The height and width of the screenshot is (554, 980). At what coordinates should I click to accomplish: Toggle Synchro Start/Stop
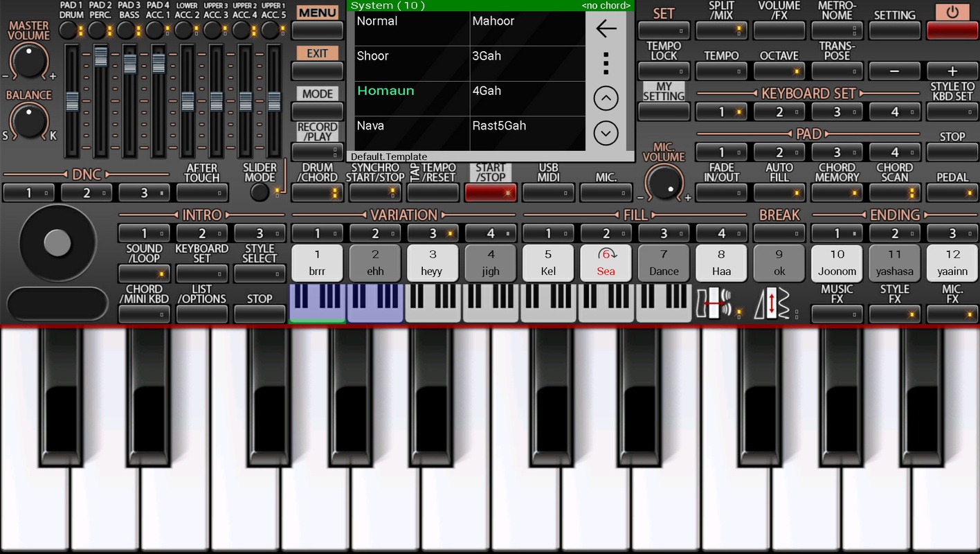[375, 193]
